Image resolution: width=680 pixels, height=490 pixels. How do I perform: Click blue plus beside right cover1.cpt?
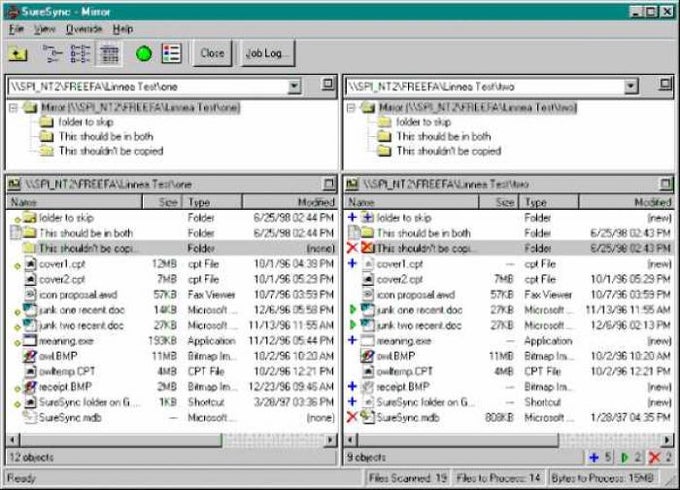coord(353,264)
